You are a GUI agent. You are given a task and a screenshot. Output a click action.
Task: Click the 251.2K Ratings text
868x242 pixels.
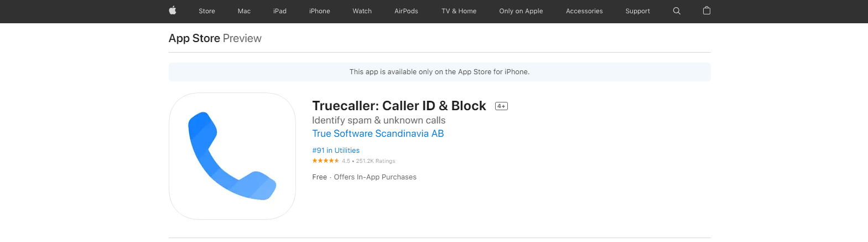tap(376, 161)
